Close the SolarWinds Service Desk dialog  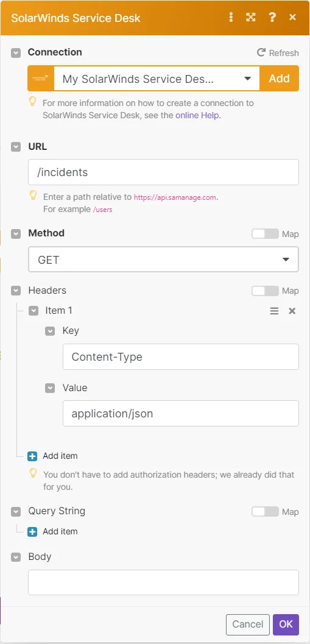292,17
